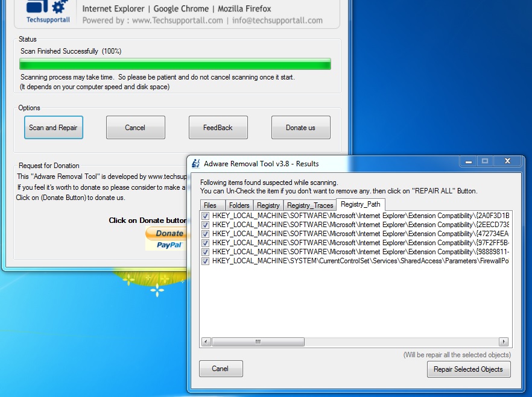Click Cancel in the main scanner window

[135, 127]
